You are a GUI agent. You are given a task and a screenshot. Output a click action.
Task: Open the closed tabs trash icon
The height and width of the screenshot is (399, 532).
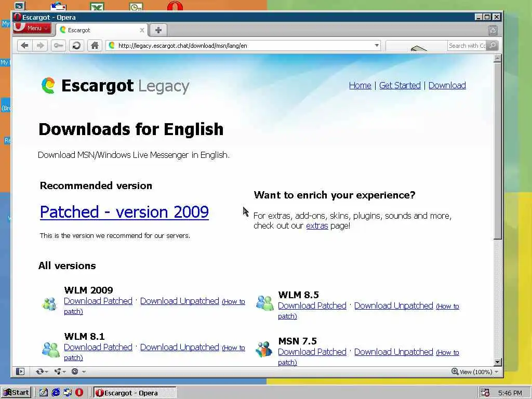click(x=493, y=31)
